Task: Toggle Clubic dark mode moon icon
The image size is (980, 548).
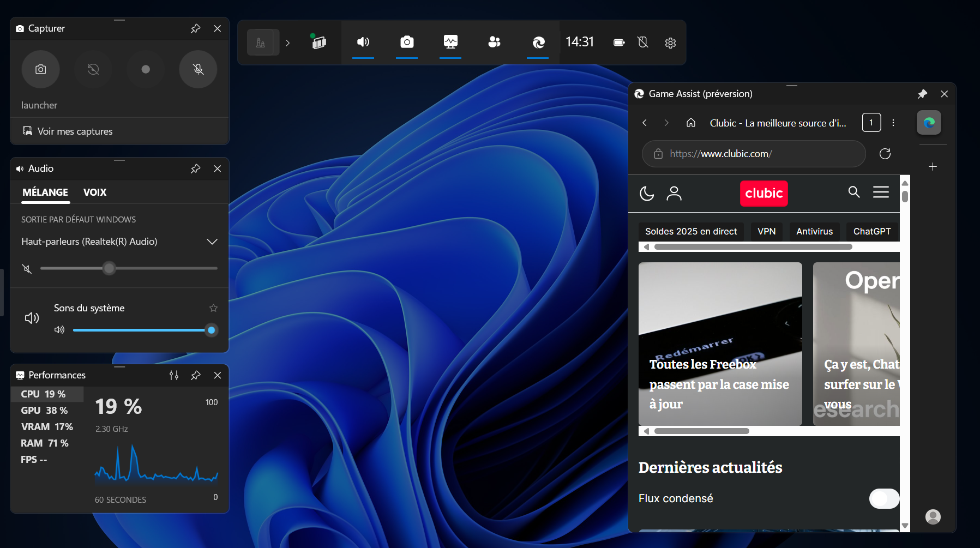Action: [x=647, y=193]
